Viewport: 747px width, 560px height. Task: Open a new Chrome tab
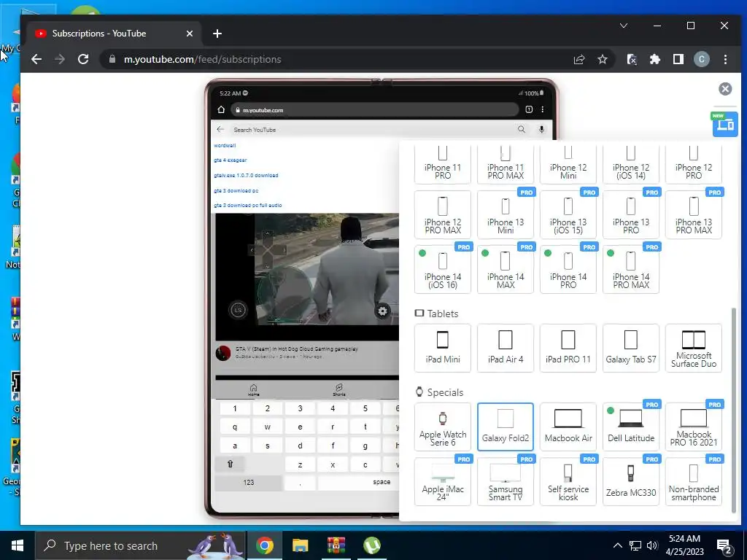pos(217,34)
